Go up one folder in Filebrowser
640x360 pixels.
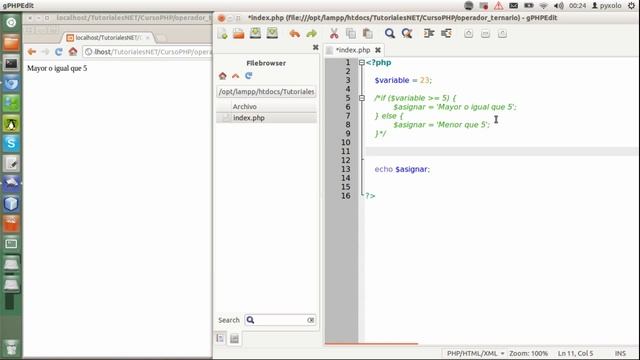(236, 76)
